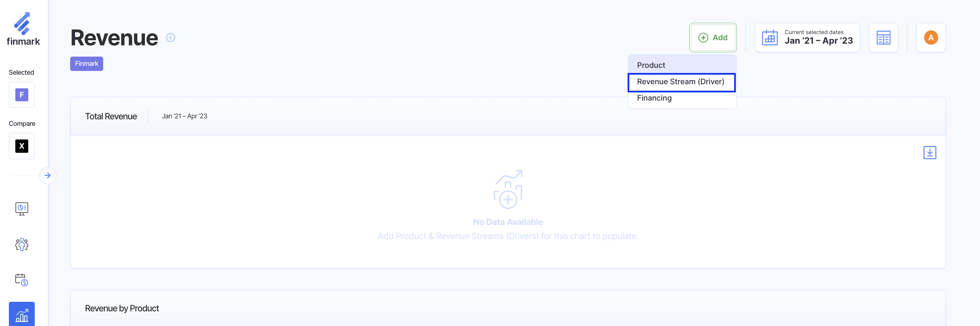Click the info icon beside Revenue title
The height and width of the screenshot is (326, 980).
[x=171, y=38]
